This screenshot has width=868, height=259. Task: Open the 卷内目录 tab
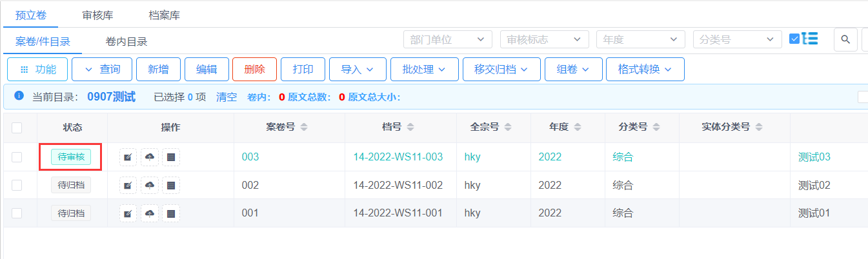tap(126, 42)
